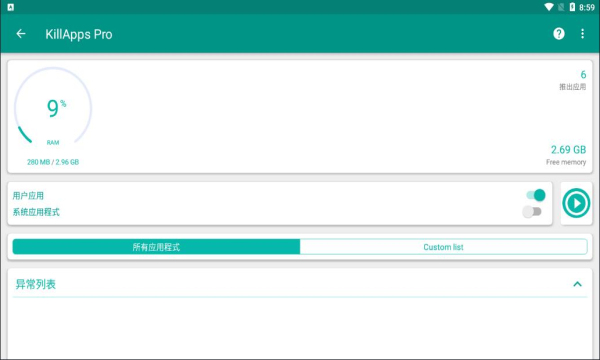The height and width of the screenshot is (360, 600).
Task: Click the 280 MB / 2.96 GB label
Action: click(53, 162)
